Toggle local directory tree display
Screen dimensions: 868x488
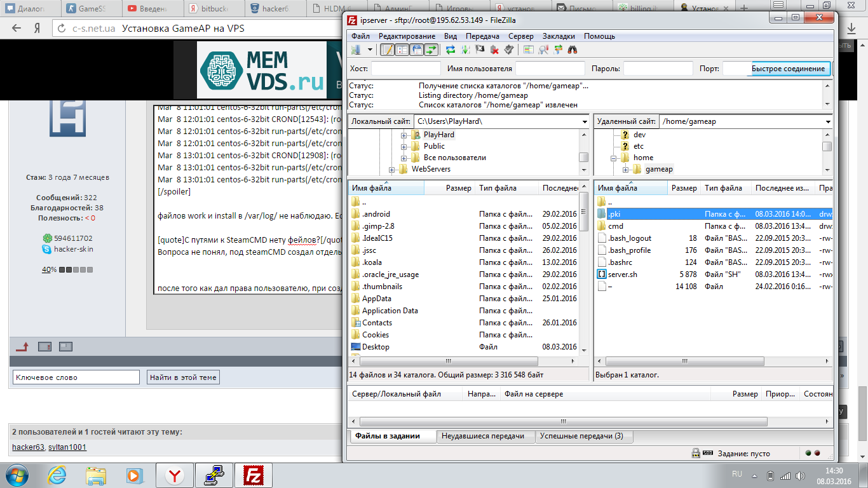tap(402, 50)
